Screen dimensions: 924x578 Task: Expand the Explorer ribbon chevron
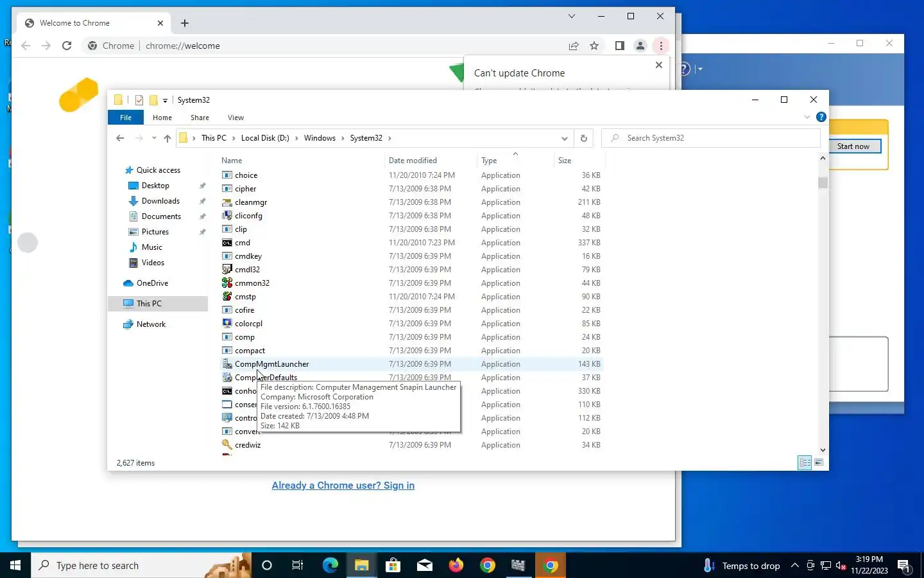[x=807, y=117]
